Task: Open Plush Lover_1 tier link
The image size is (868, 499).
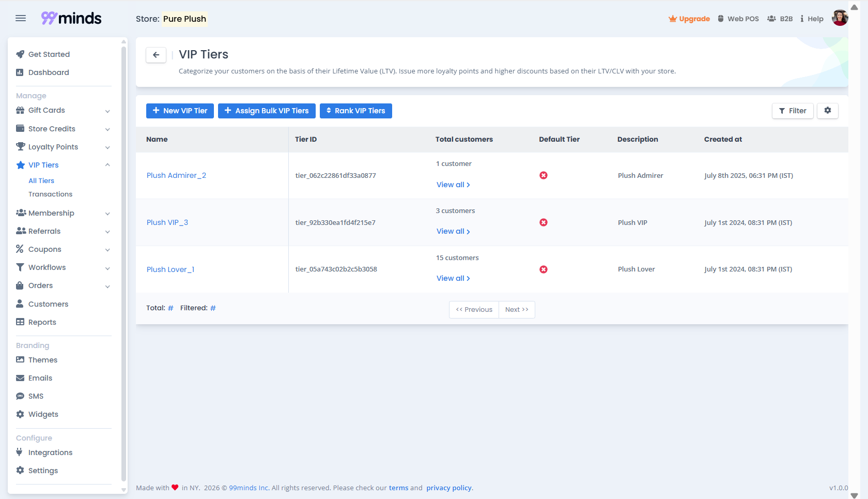Action: tap(171, 269)
